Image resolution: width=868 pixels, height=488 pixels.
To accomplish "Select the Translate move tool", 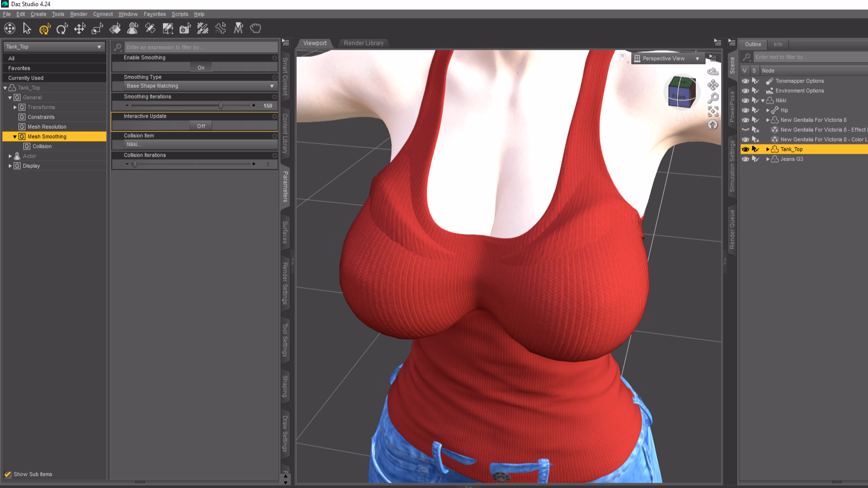I will tap(80, 29).
